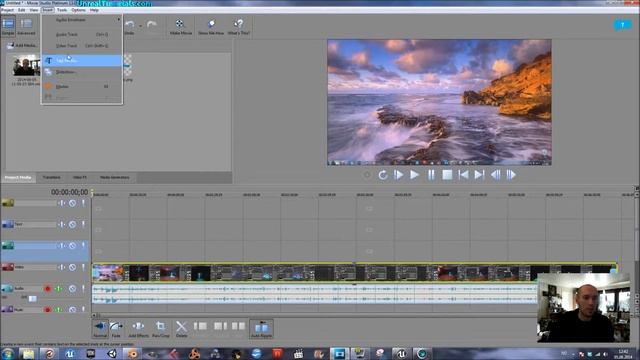Open the Pan/Crop tool
The image size is (640, 360).
tap(160, 329)
